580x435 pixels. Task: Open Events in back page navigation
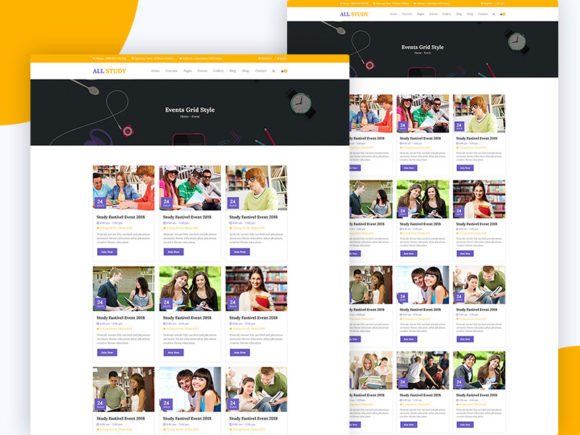433,14
